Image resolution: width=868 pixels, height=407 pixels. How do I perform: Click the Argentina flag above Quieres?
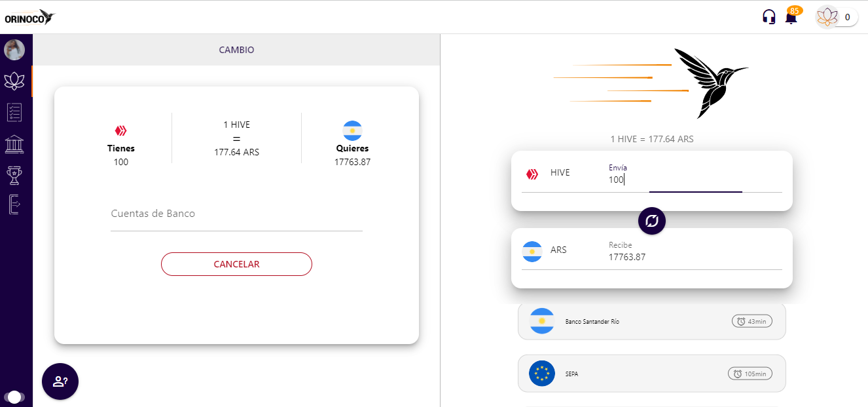click(352, 130)
